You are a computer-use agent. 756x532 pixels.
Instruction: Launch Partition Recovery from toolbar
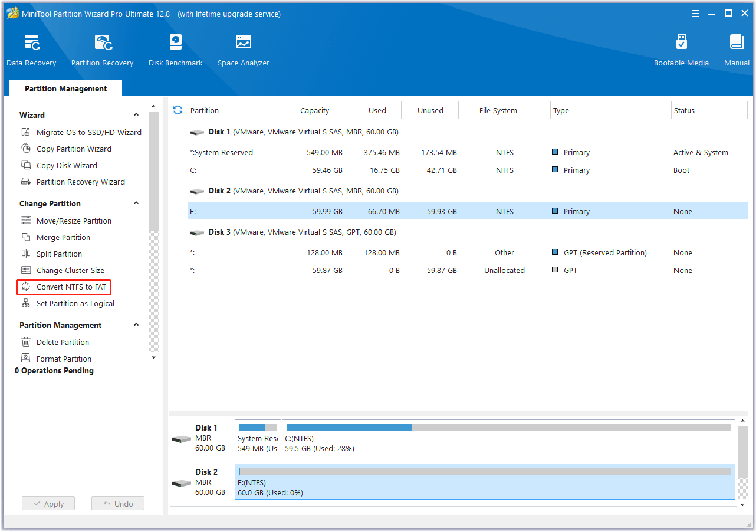coord(102,51)
